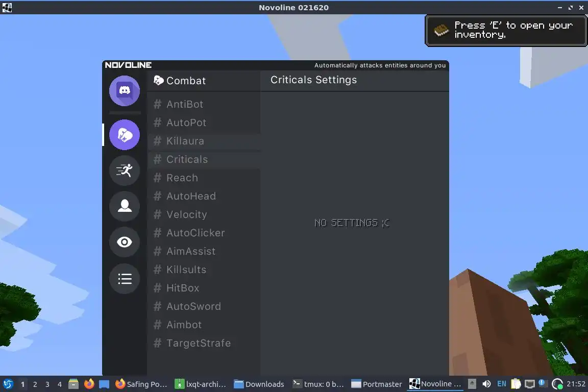Click the window menu icon in title bar
The height and width of the screenshot is (392, 588).
tap(7, 7)
